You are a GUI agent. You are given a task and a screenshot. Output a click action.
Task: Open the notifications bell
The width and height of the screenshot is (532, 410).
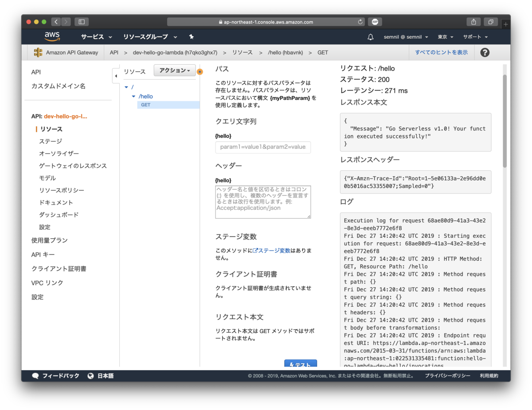[x=371, y=37]
